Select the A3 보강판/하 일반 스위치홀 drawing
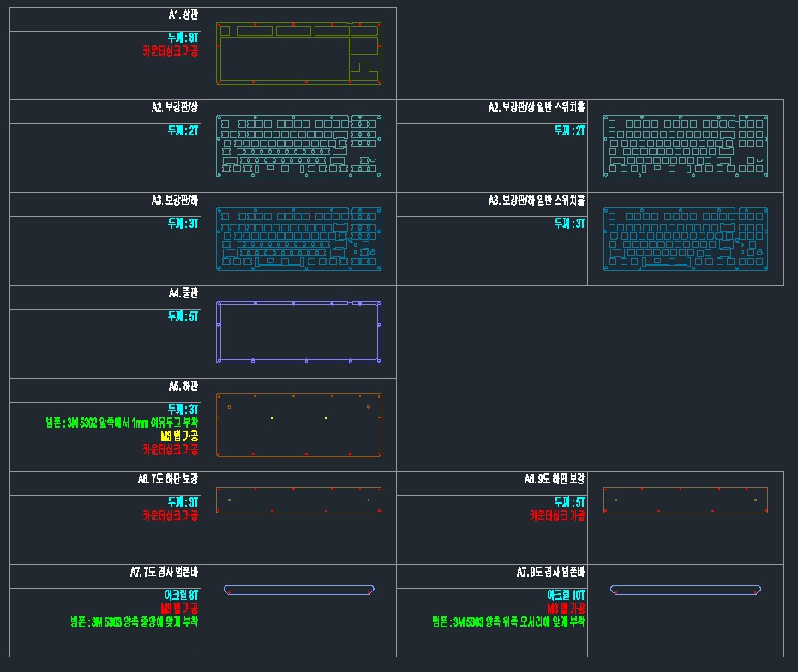Screen dimensions: 798x672 [x=685, y=239]
